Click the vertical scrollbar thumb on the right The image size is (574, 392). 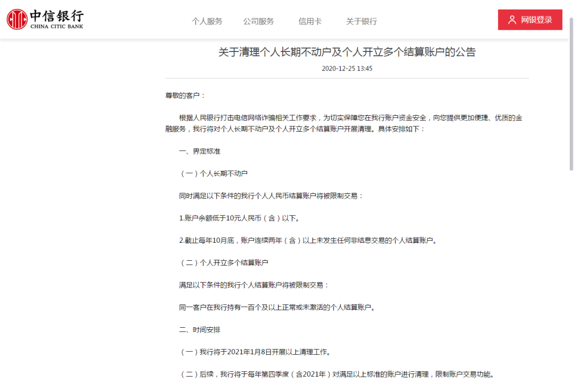[x=571, y=96]
